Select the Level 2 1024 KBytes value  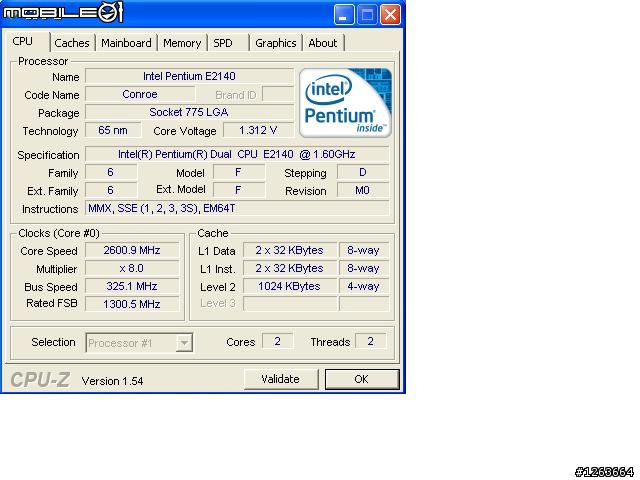pyautogui.click(x=290, y=286)
